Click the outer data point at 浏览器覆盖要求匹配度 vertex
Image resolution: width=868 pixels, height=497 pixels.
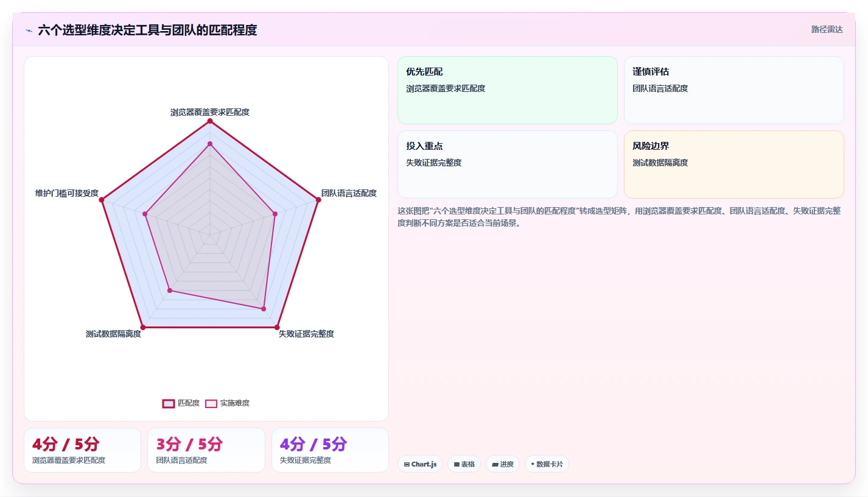point(210,121)
